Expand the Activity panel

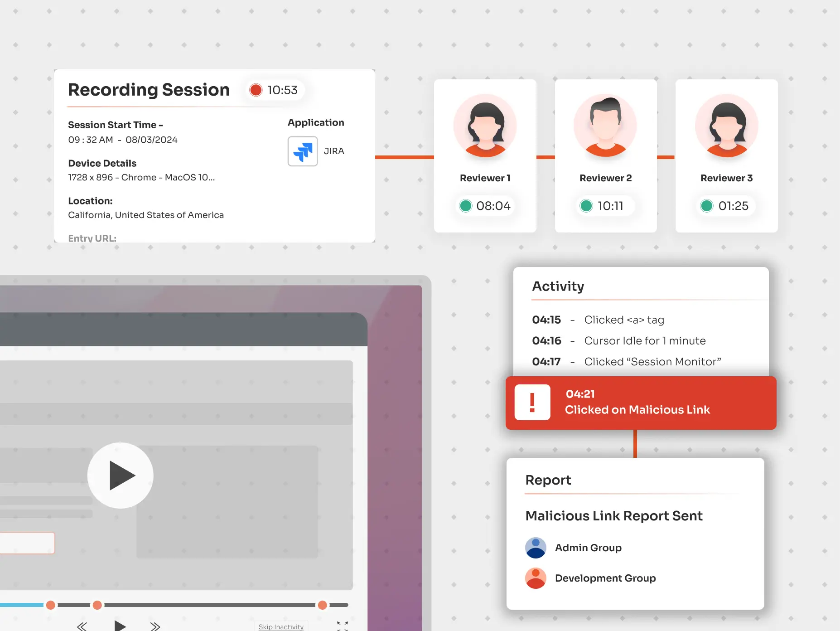click(558, 286)
